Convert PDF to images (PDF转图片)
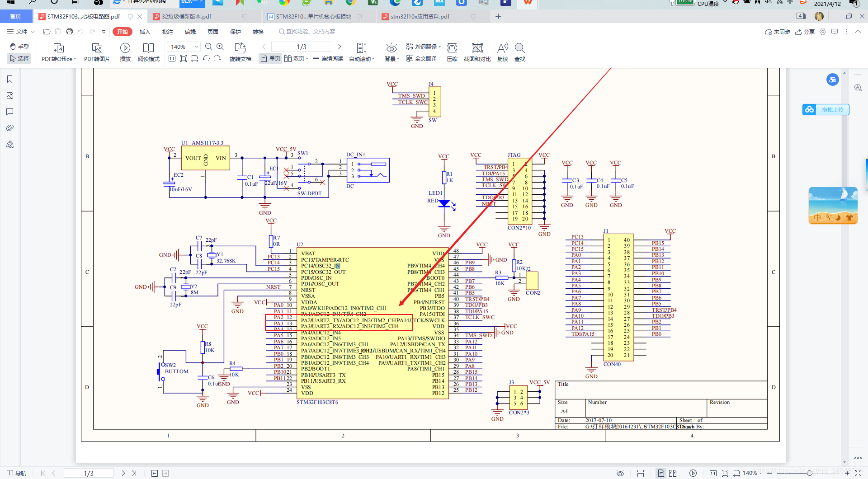 click(x=97, y=52)
